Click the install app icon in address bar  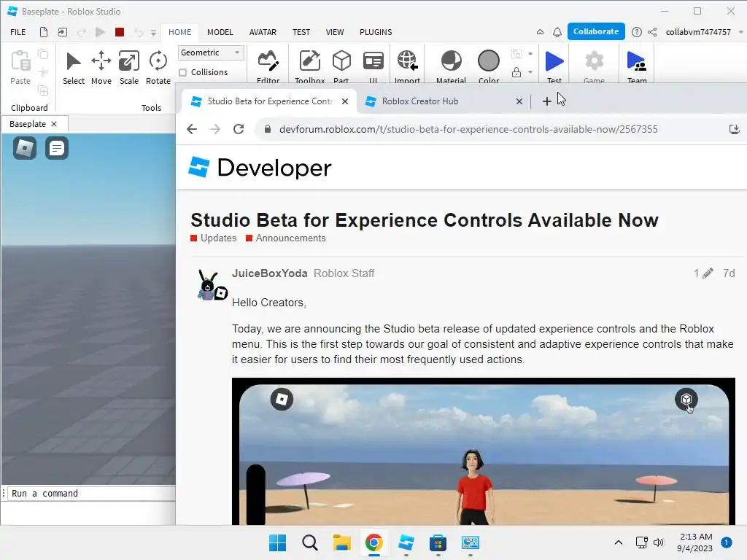point(734,129)
